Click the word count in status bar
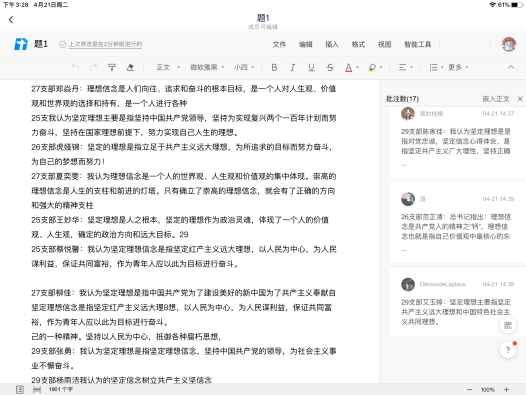 (x=60, y=390)
